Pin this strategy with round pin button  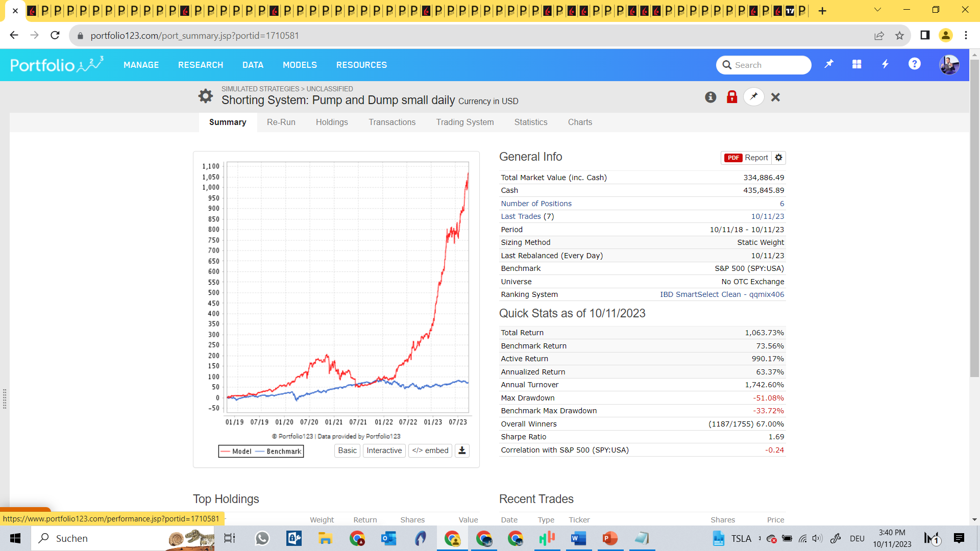click(754, 97)
